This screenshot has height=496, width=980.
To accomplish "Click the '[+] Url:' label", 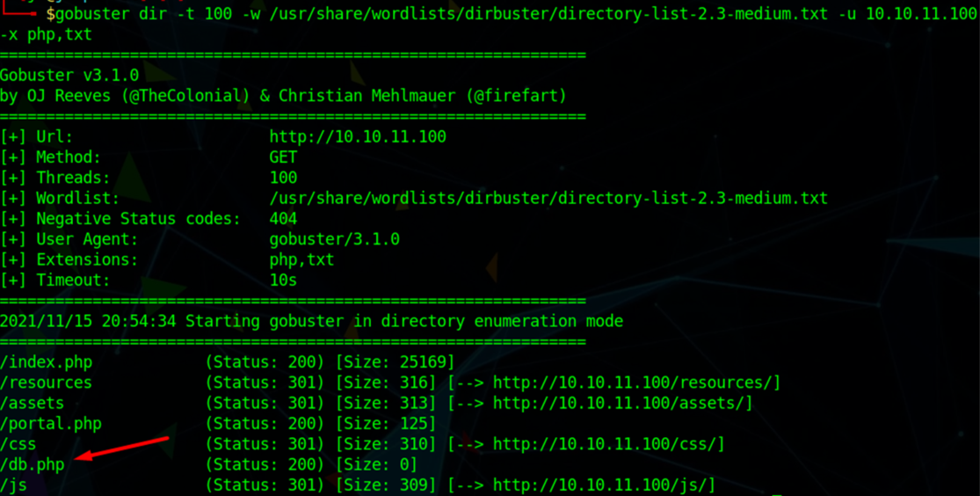I will tap(37, 137).
